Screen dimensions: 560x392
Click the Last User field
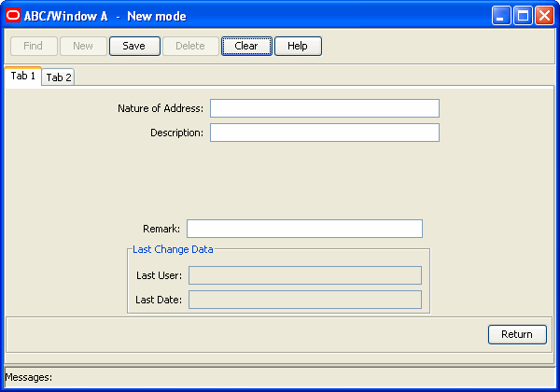[x=305, y=275]
